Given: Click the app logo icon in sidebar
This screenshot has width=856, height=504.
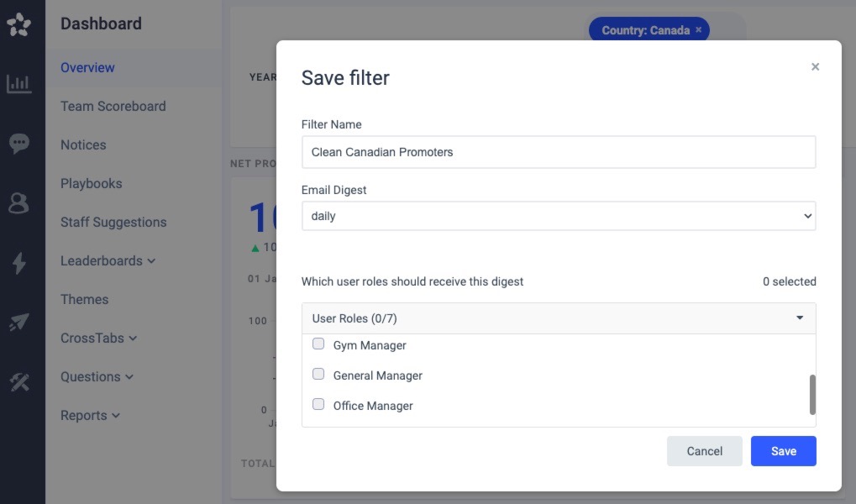Looking at the screenshot, I should (18, 25).
